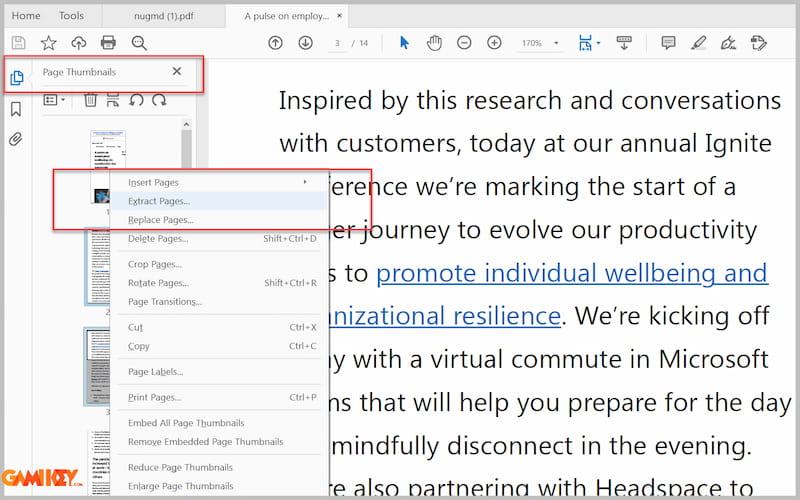Image resolution: width=800 pixels, height=500 pixels.
Task: Click the cloud upload icon
Action: pos(79,43)
